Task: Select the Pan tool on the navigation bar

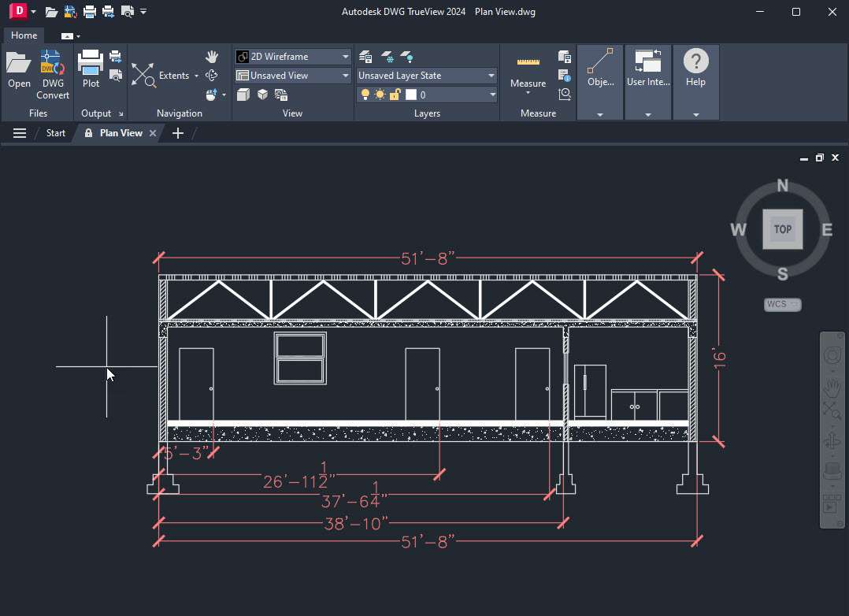Action: click(832, 387)
